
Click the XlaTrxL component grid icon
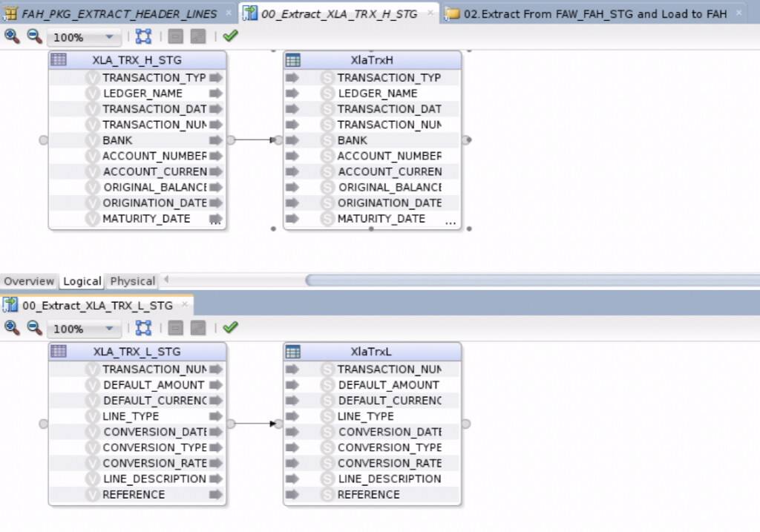pos(292,351)
